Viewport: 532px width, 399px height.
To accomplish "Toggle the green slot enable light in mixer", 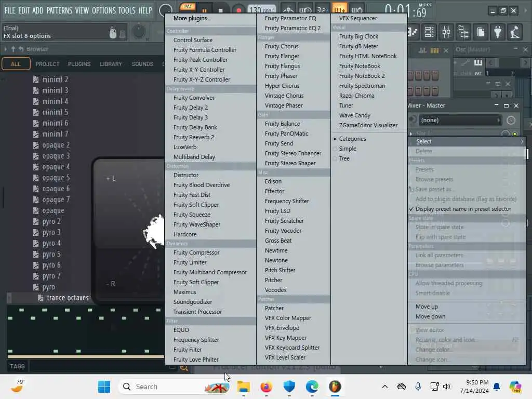I will [515, 134].
